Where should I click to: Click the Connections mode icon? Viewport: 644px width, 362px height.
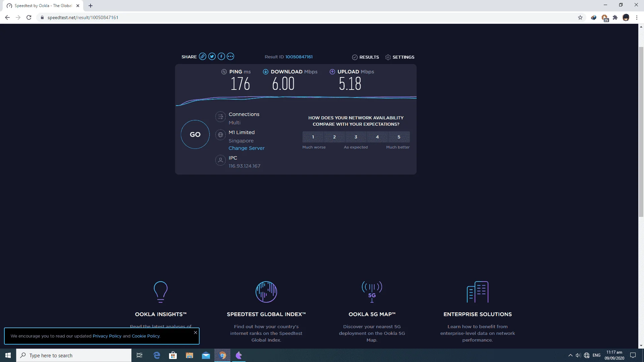pyautogui.click(x=220, y=117)
